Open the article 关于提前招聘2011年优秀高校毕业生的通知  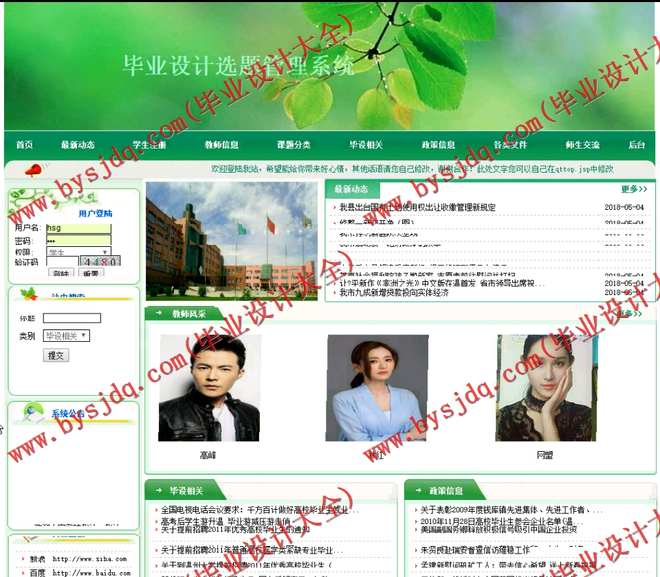[x=235, y=529]
